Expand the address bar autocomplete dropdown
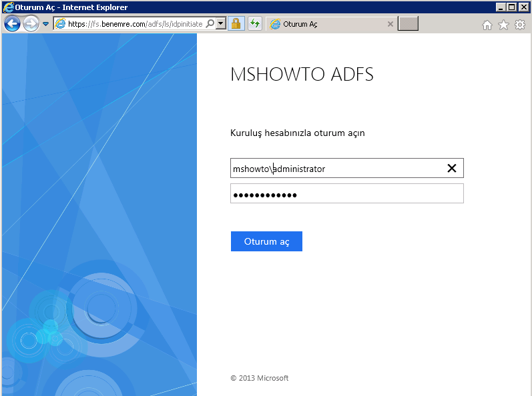 [x=221, y=24]
